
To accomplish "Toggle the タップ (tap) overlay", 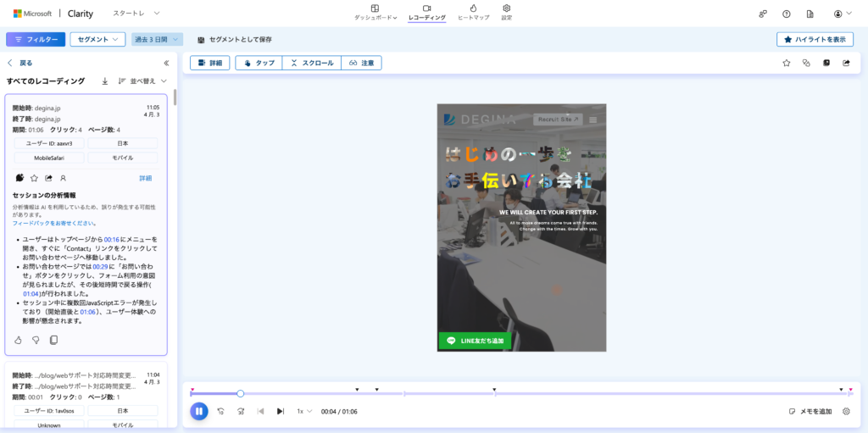I will pyautogui.click(x=259, y=63).
